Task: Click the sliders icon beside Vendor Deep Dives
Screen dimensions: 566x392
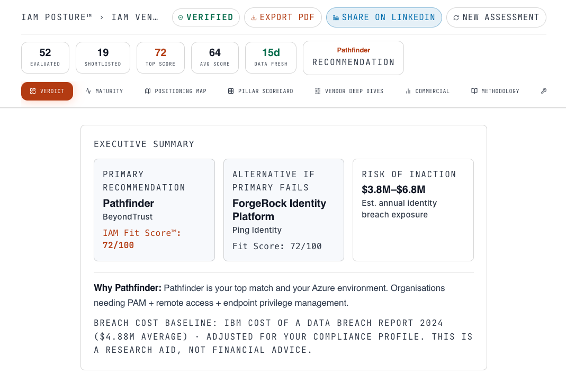Action: pos(318,91)
